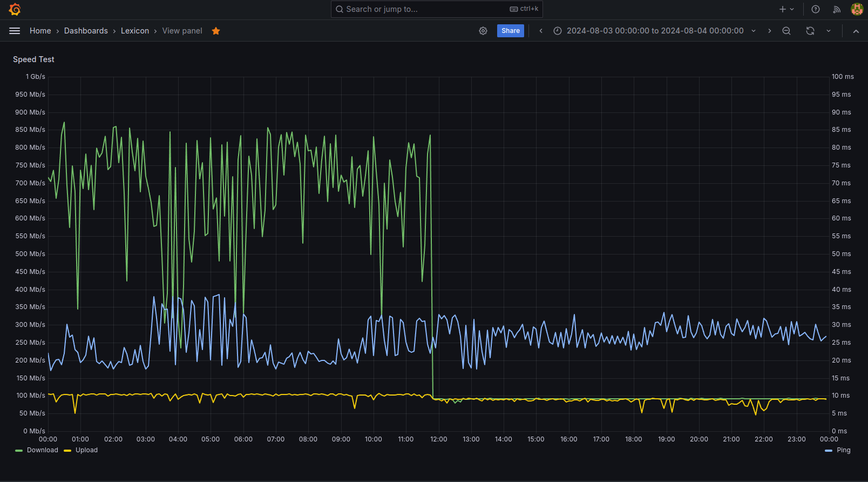The width and height of the screenshot is (868, 482).
Task: Toggle Ping series in legend
Action: [x=843, y=450]
